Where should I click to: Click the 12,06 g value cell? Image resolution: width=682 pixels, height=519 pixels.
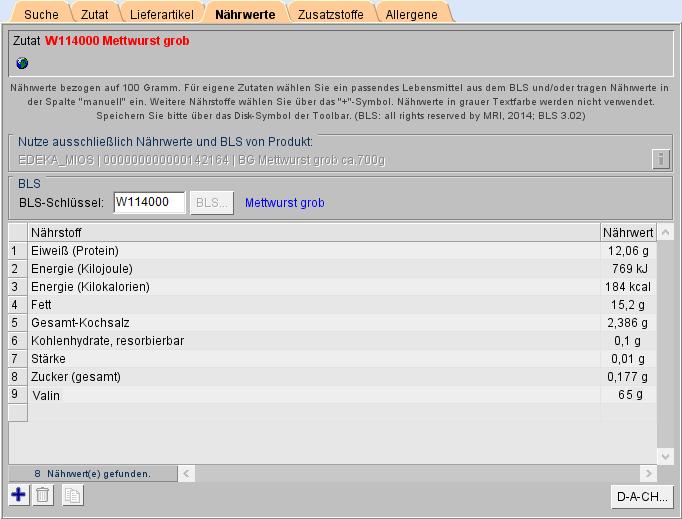click(x=628, y=251)
